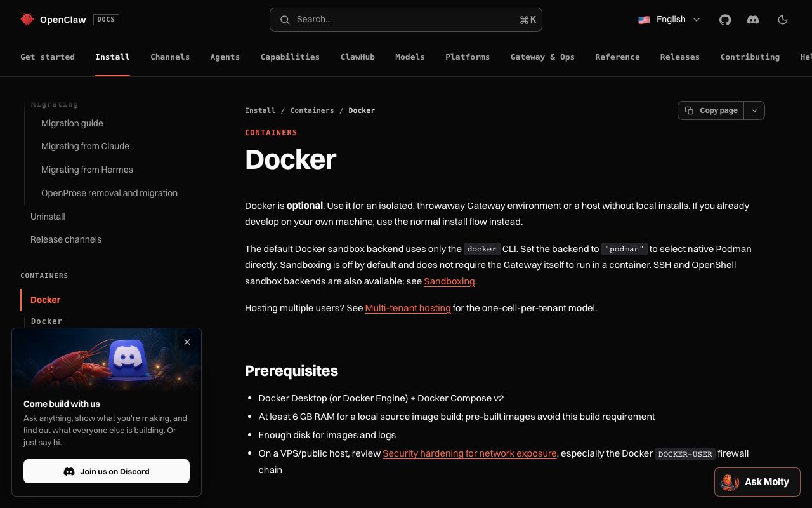Image resolution: width=812 pixels, height=508 pixels.
Task: Open the Ask Molty chat button
Action: tap(757, 482)
